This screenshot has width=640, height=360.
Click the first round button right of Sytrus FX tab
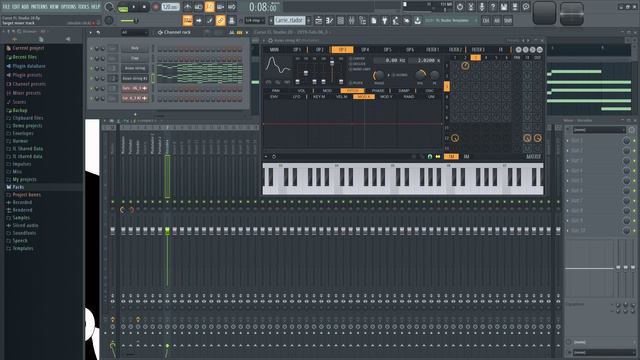pos(518,50)
